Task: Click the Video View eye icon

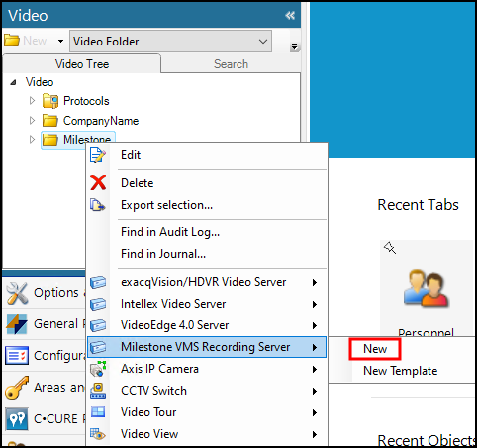Action: 98,434
